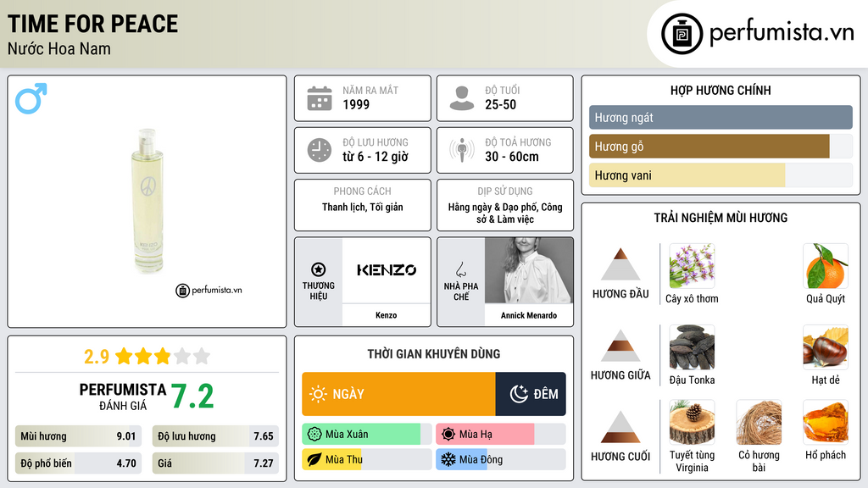Image resolution: width=868 pixels, height=488 pixels.
Task: Click the nose icon above Nhà pha chế
Action: 460,269
